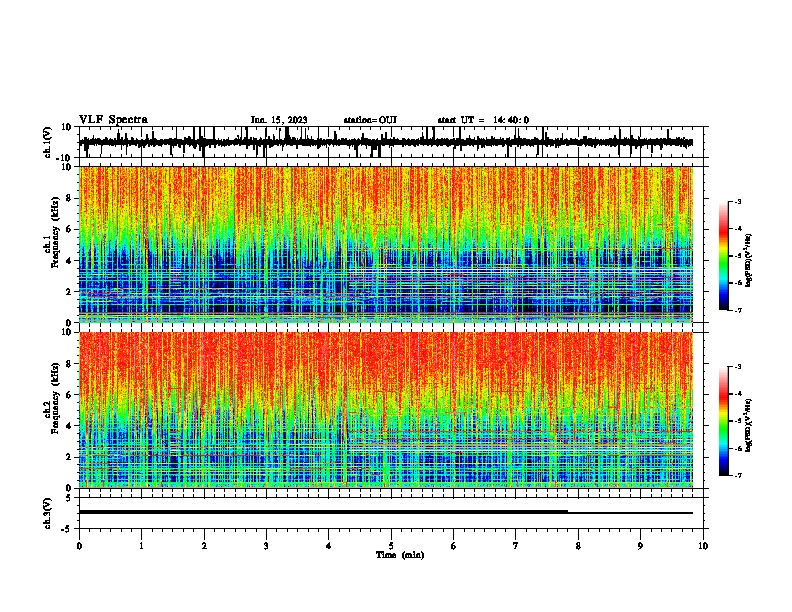Click the time axis tick label "8"

tap(578, 546)
